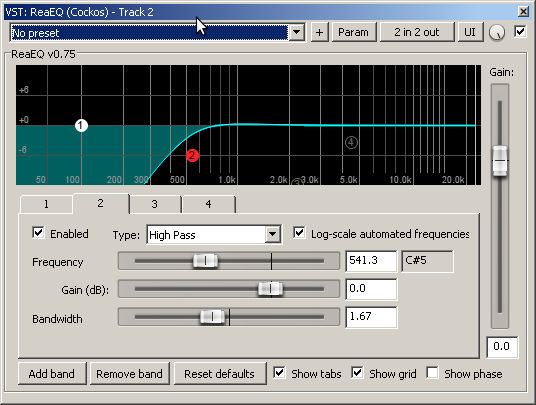Click the note field showing C#5
Image resolution: width=536 pixels, height=405 pixels.
(x=427, y=261)
